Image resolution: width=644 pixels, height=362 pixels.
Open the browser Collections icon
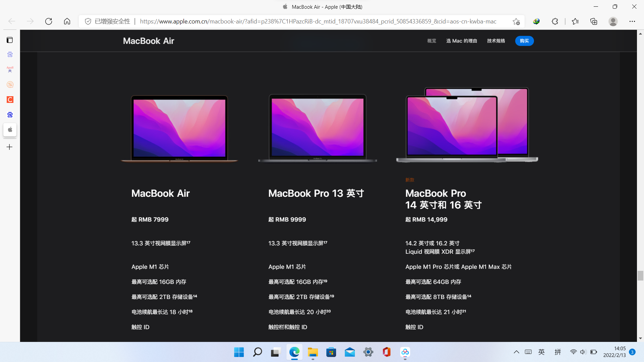tap(594, 21)
